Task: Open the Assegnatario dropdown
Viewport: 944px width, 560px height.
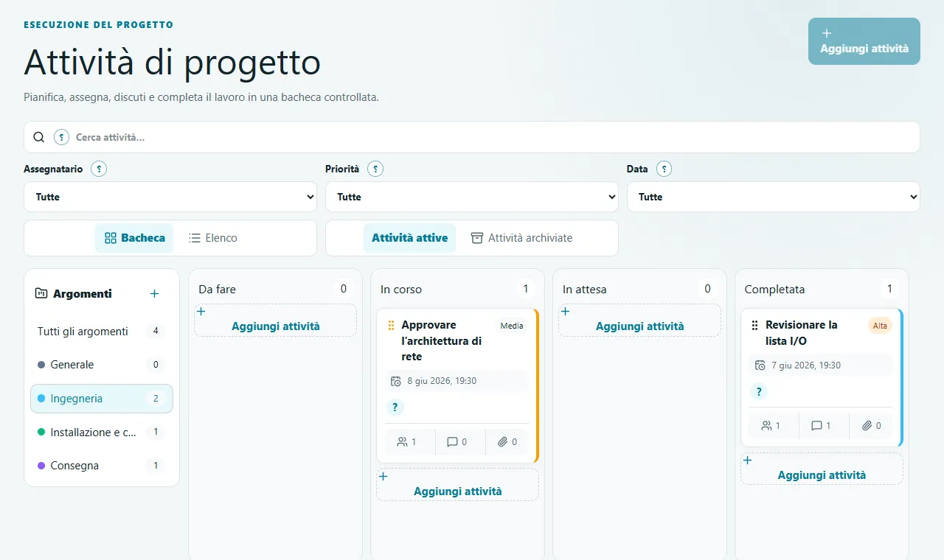Action: click(x=170, y=197)
